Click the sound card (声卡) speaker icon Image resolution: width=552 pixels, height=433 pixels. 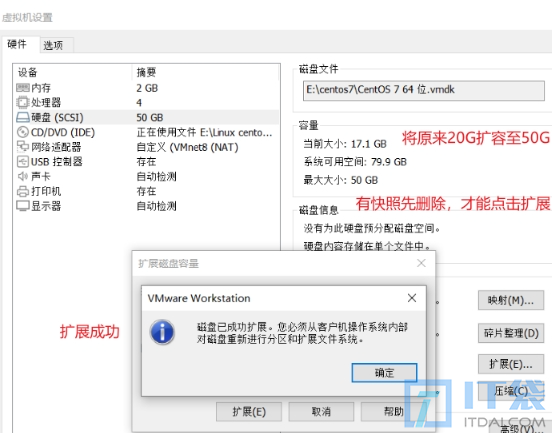[x=23, y=176]
